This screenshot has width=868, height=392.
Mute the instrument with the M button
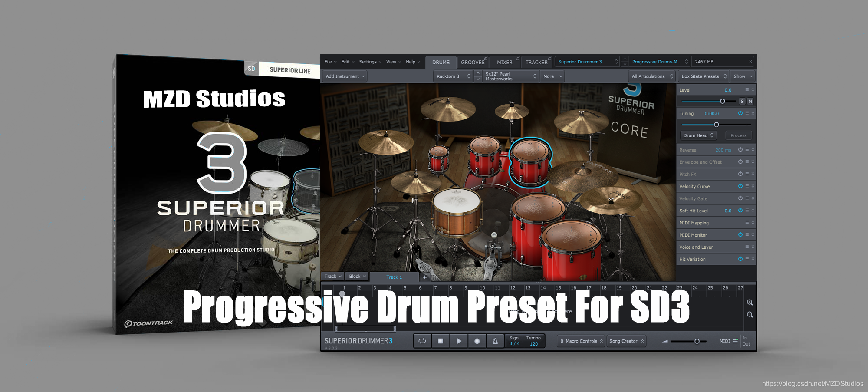tap(750, 101)
